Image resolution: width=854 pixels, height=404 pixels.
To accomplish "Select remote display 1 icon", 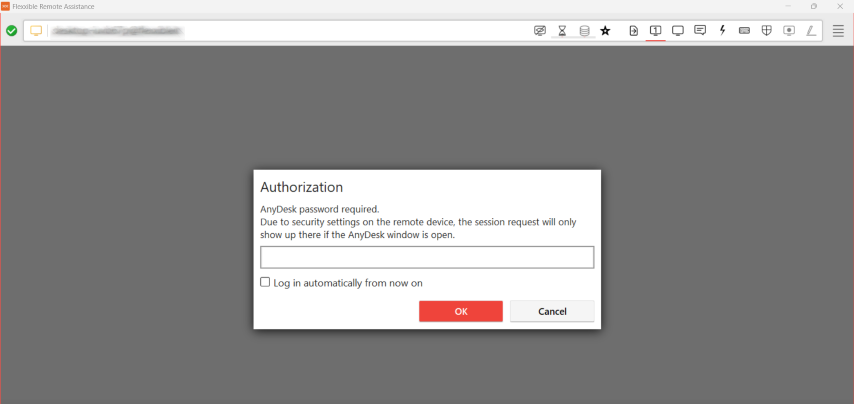I will click(656, 30).
